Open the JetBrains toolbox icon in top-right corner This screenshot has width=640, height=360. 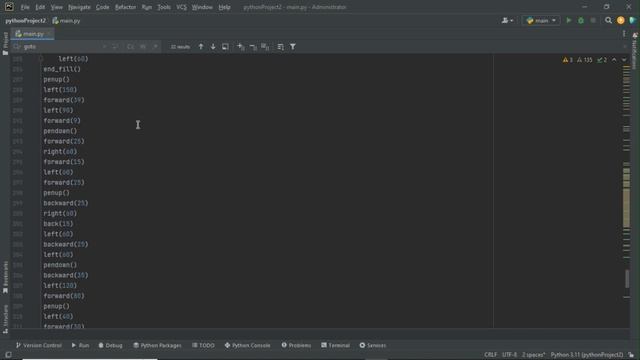[633, 20]
